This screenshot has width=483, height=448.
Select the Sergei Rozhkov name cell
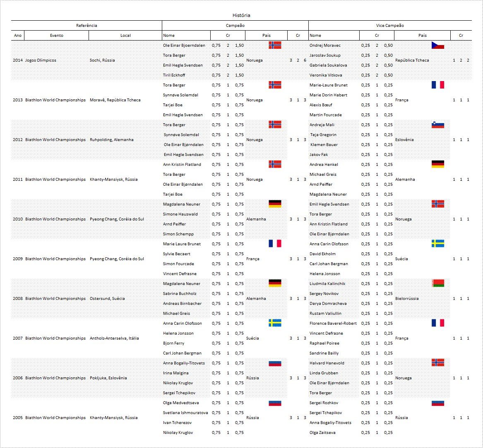[x=324, y=403]
